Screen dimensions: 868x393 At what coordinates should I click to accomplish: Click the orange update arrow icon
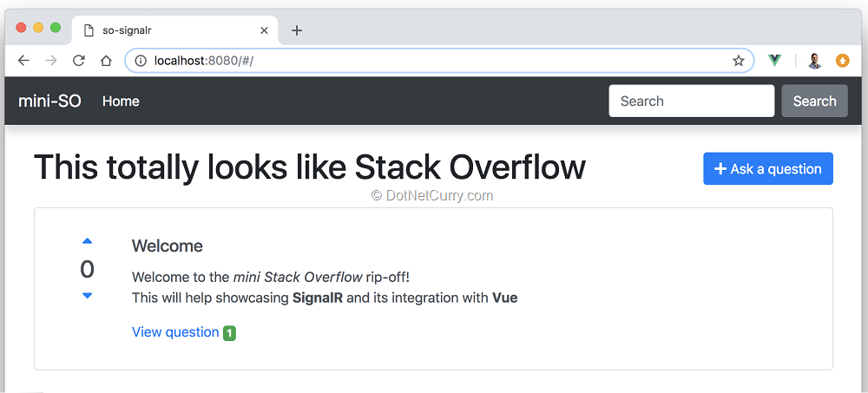tap(843, 61)
